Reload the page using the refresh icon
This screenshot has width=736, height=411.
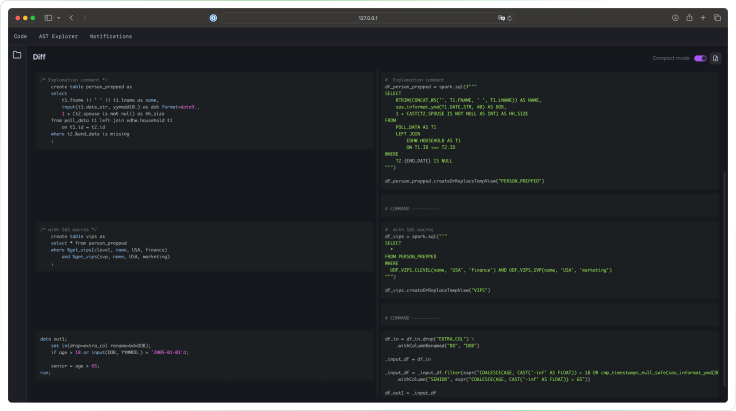pos(509,18)
